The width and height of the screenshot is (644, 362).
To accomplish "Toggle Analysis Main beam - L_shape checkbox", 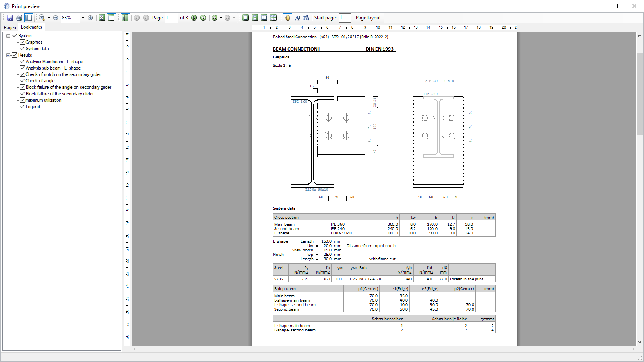I will 23,62.
